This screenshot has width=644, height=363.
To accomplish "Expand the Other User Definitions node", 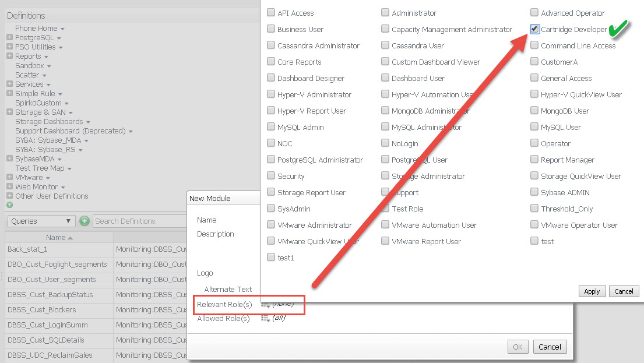I will 9,196.
